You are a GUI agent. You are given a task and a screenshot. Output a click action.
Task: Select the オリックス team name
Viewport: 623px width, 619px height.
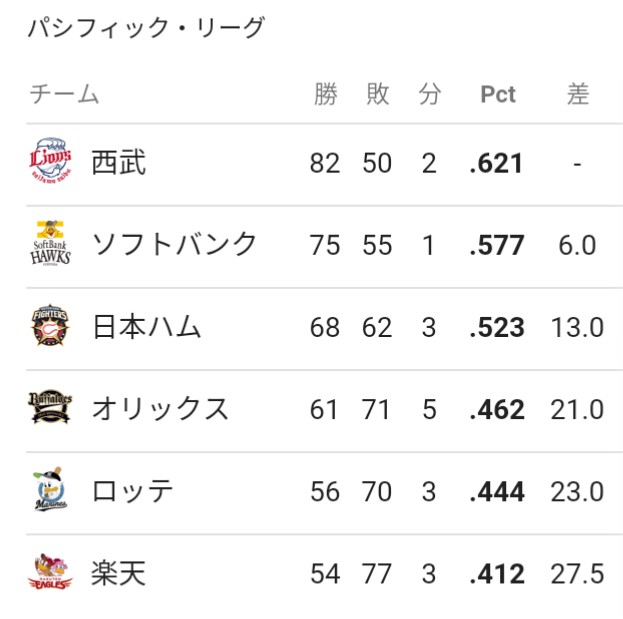(160, 409)
